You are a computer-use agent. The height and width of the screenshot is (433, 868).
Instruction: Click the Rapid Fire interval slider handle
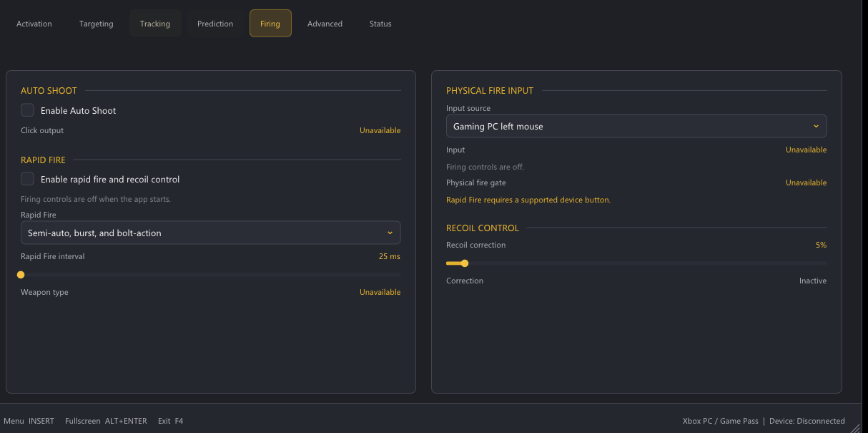click(x=21, y=275)
